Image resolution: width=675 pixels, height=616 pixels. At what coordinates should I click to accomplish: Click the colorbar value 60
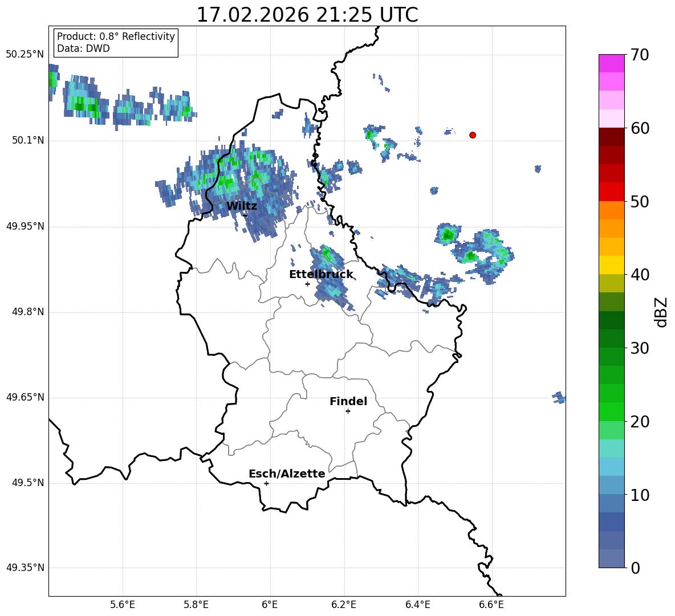pyautogui.click(x=640, y=128)
